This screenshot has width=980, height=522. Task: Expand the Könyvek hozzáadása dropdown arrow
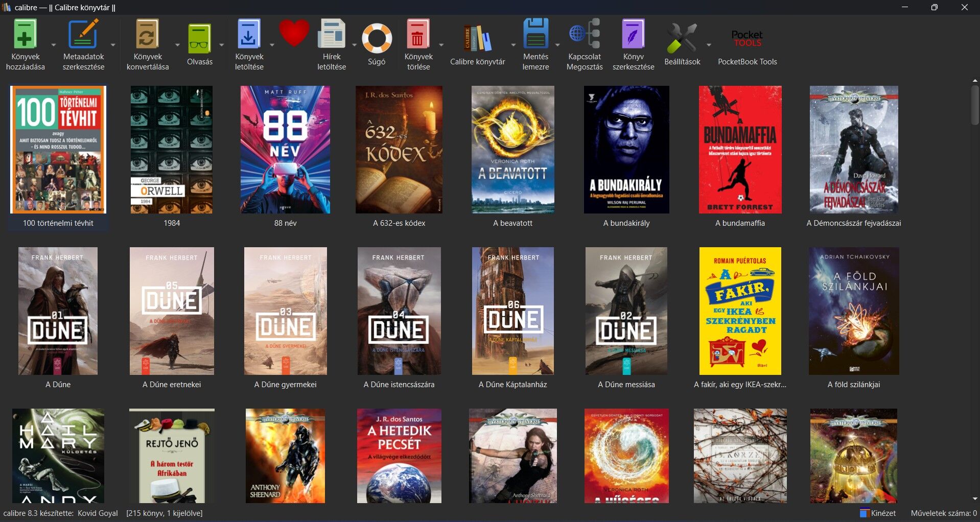click(x=53, y=45)
